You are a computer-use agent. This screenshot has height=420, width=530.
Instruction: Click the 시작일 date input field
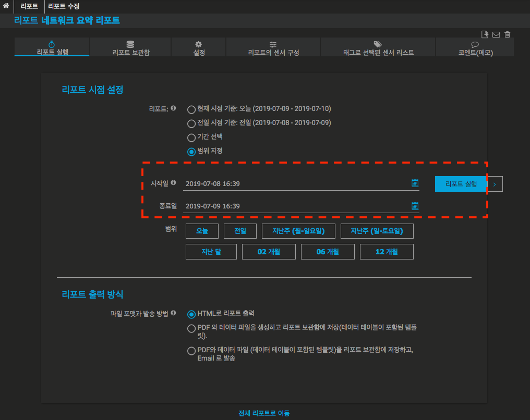(301, 183)
